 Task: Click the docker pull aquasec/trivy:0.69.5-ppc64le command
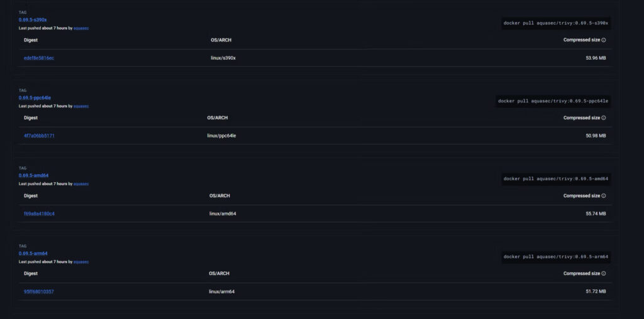[x=553, y=101]
